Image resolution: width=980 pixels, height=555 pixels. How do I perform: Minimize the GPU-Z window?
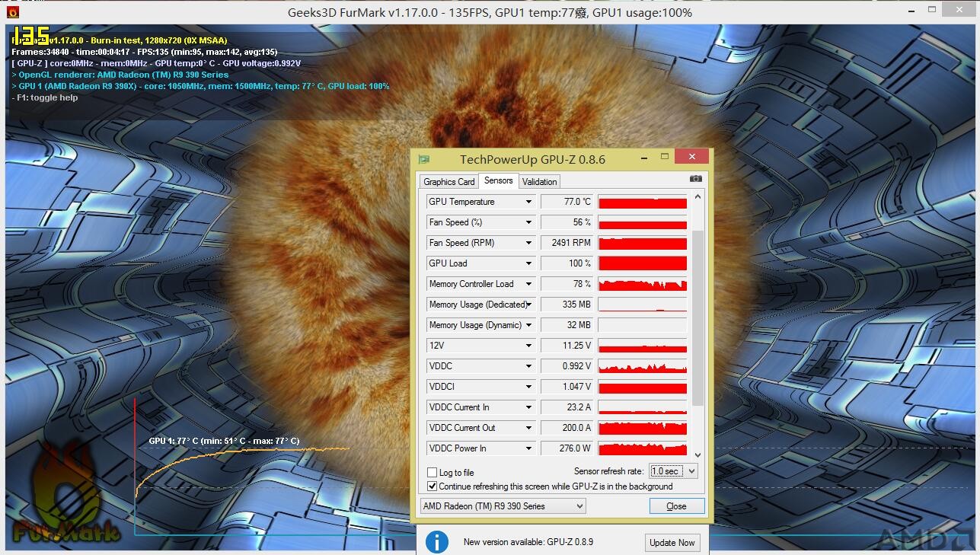tap(645, 157)
